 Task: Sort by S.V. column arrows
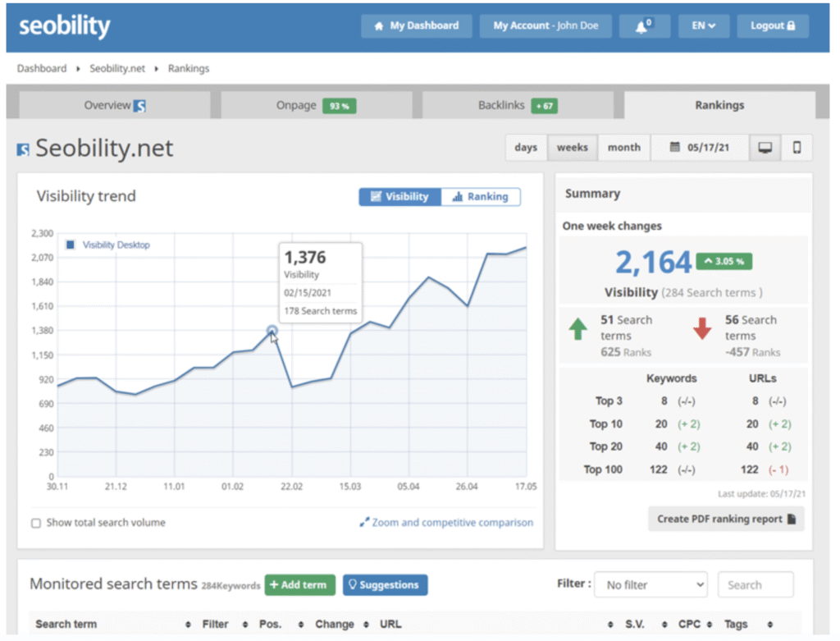[x=664, y=625]
